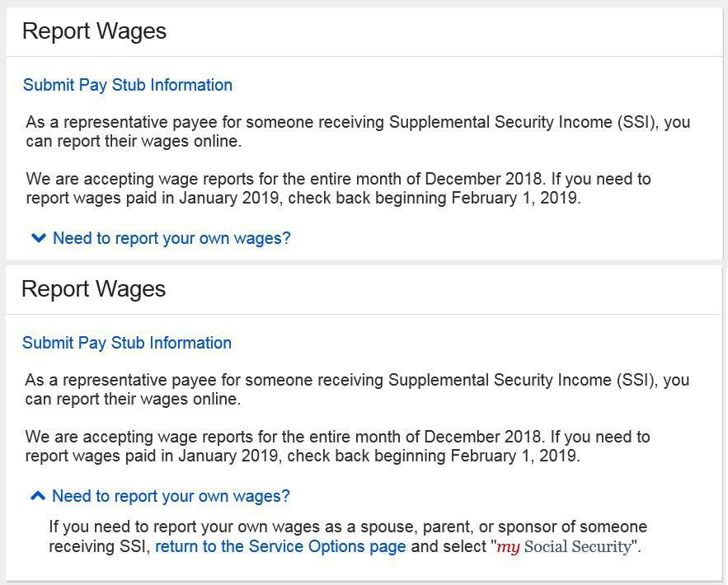Open Submit Pay Stub Information in the expanded panel
This screenshot has height=585, width=728.
(127, 343)
